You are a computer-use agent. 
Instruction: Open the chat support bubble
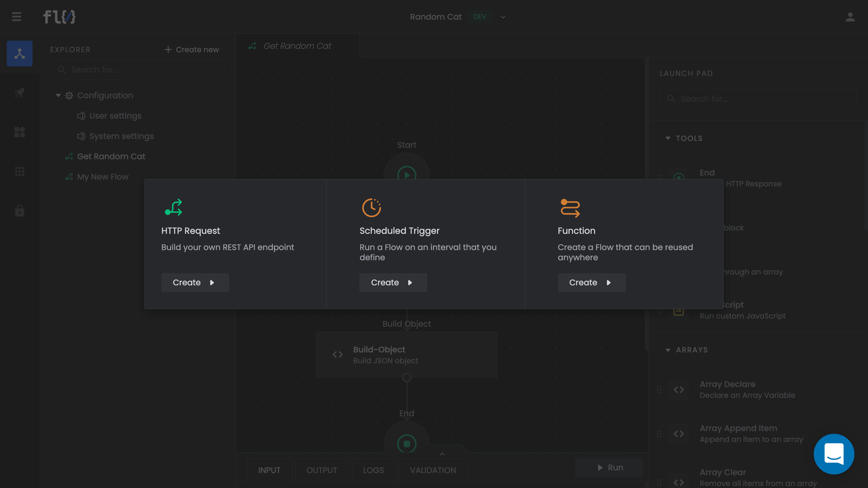point(834,454)
